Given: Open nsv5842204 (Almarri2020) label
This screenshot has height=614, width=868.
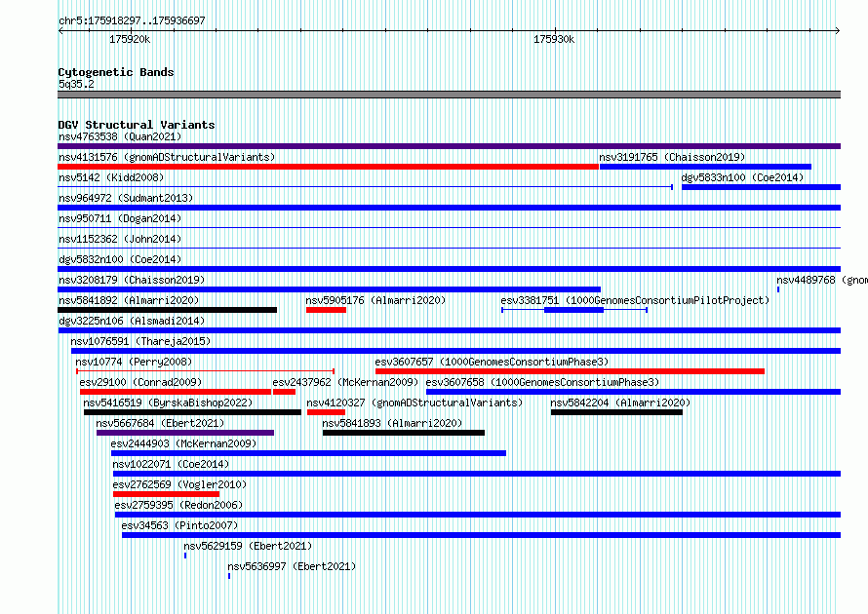Looking at the screenshot, I should click(620, 403).
